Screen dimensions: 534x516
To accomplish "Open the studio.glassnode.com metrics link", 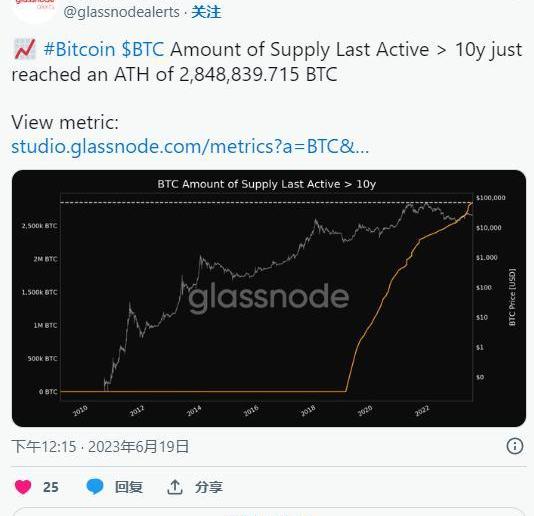I will coord(190,146).
